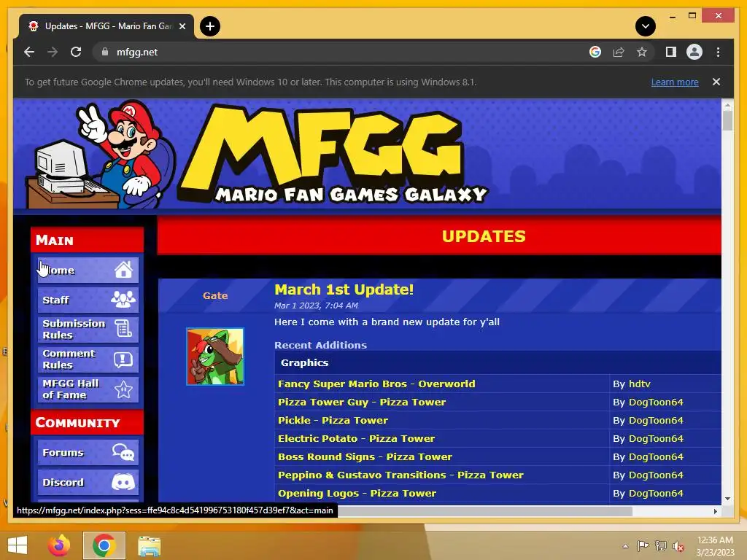Click the browser forward arrow
The image size is (747, 560).
tap(53, 52)
